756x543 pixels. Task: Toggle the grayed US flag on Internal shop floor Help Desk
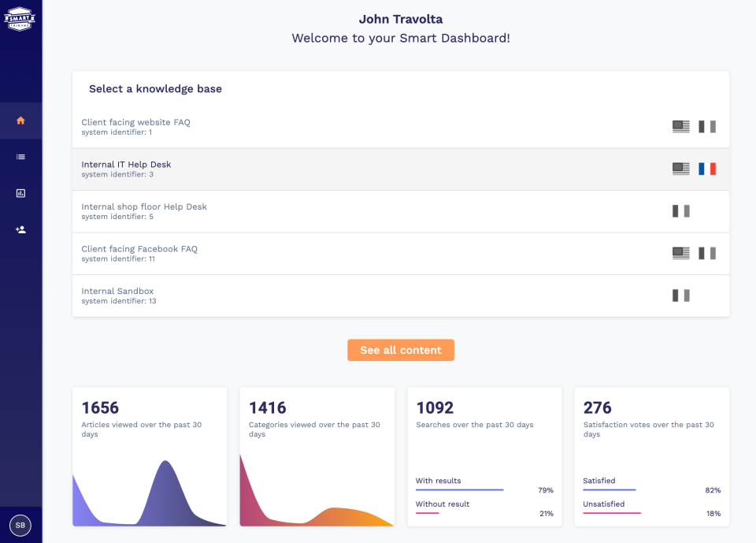[680, 210]
